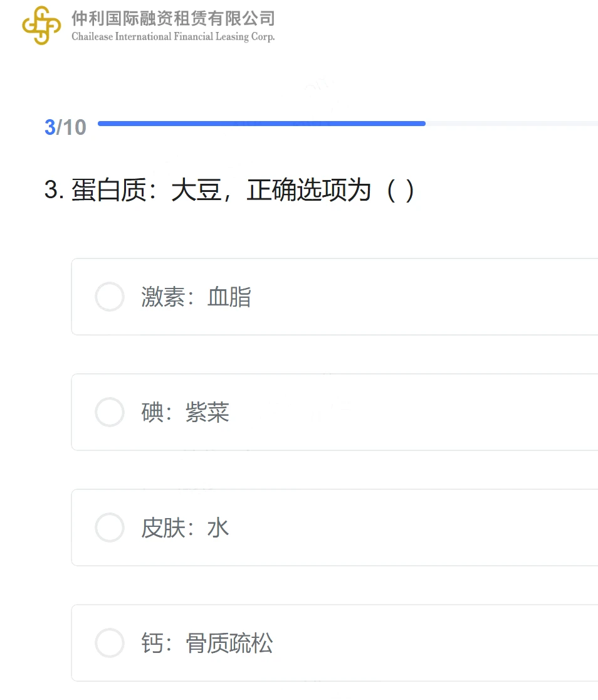Viewport: 598px width, 700px height.
Task: Select the radio button for 碘：紫菜
Action: (x=109, y=412)
